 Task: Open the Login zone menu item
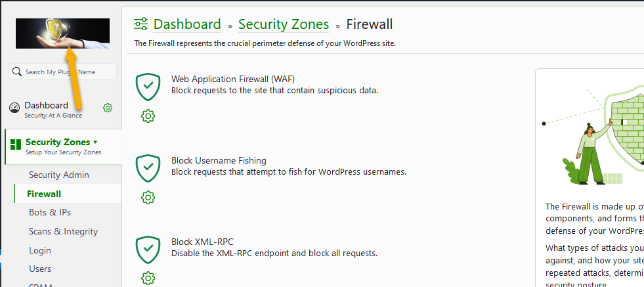40,250
